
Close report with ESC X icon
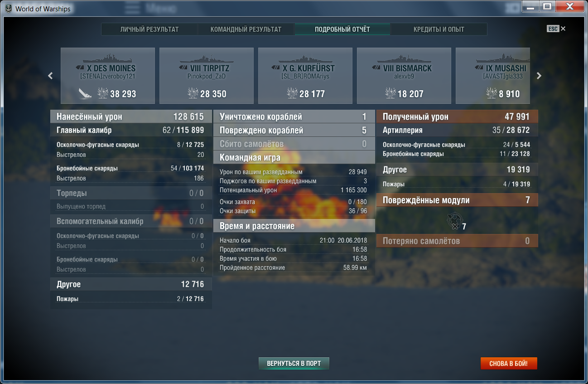pos(563,29)
